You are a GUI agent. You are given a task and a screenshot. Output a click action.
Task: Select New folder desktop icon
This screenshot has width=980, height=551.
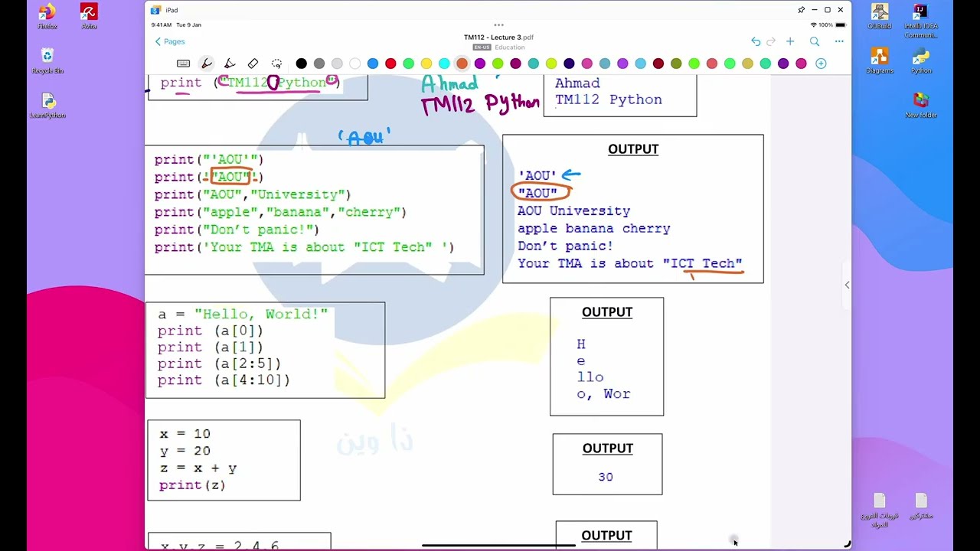(921, 106)
